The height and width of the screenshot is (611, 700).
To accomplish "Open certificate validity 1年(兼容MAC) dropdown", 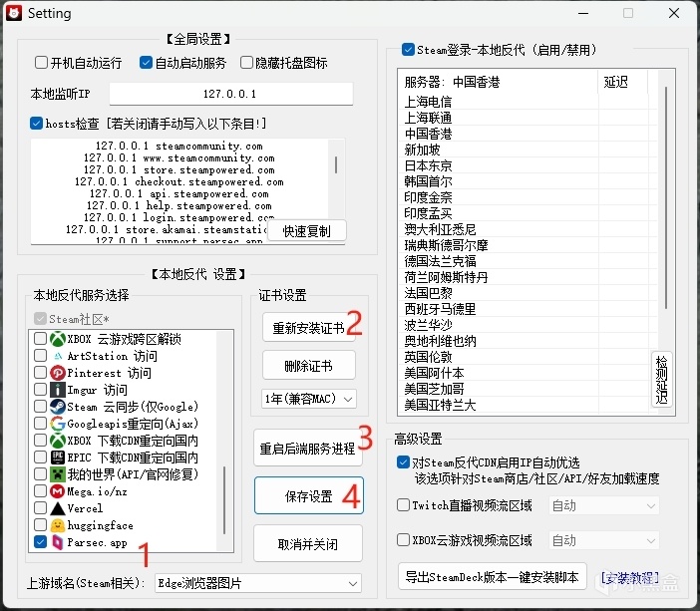I will pyautogui.click(x=309, y=399).
